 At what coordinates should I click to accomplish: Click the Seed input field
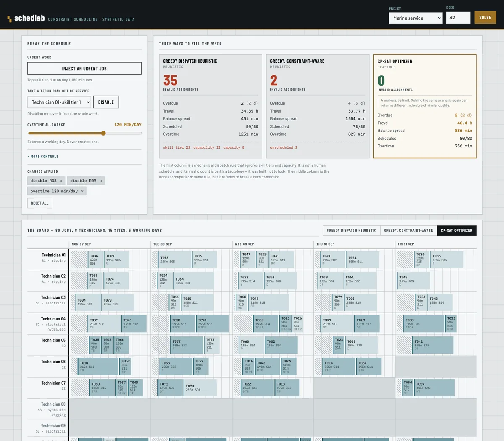coord(458,18)
